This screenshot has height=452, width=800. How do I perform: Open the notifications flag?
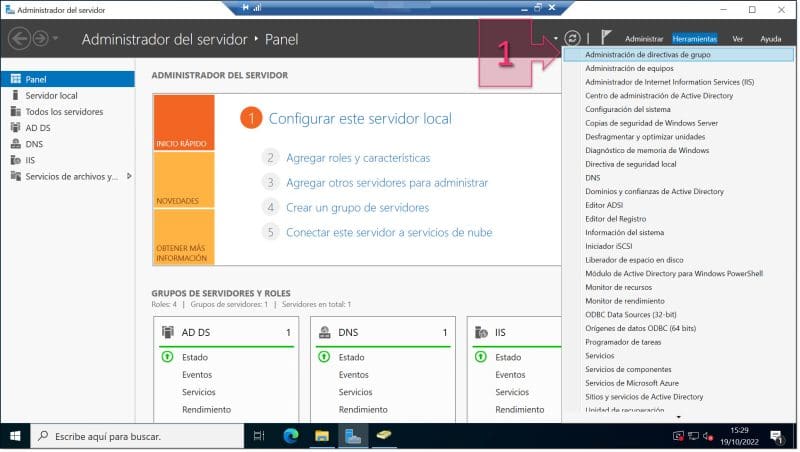pyautogui.click(x=606, y=37)
